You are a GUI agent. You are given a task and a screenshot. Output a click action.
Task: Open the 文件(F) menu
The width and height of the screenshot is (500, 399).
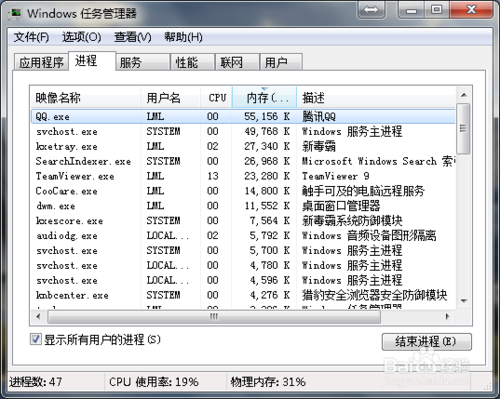[x=31, y=37]
